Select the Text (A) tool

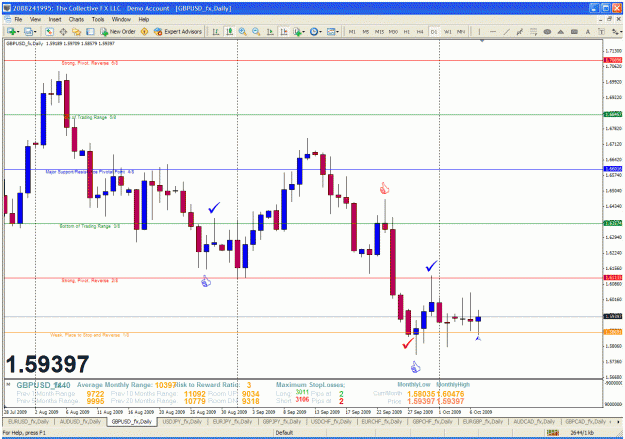[x=588, y=31]
